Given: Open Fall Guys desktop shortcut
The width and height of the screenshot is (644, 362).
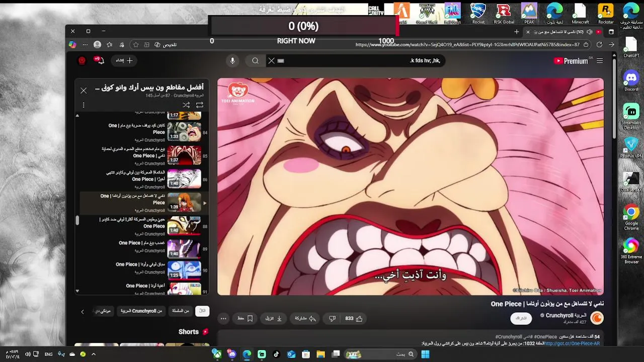Looking at the screenshot, I should (452, 13).
